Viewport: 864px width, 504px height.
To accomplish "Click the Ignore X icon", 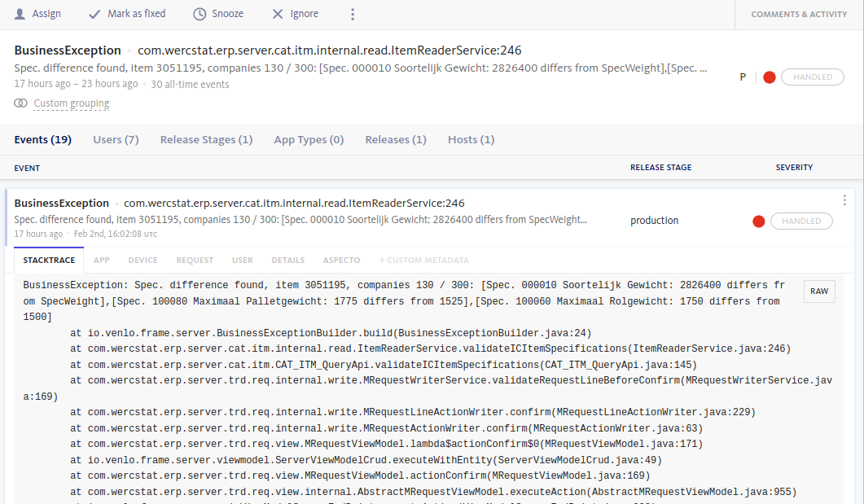I will [278, 14].
